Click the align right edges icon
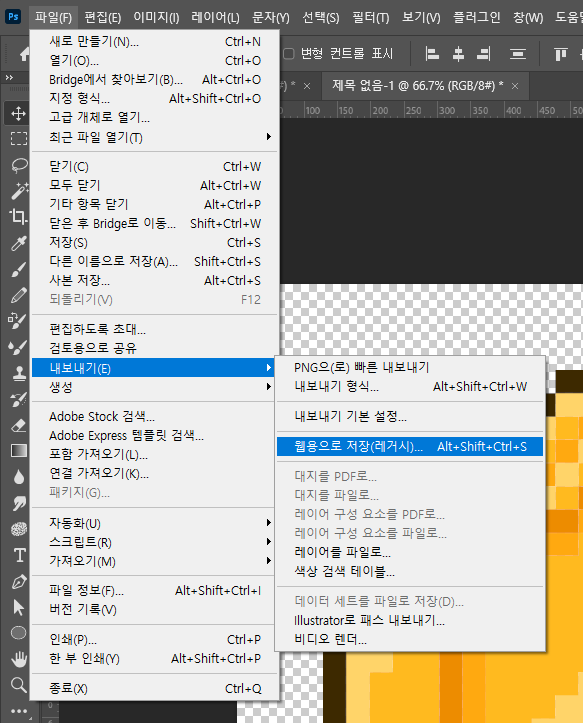 (484, 54)
